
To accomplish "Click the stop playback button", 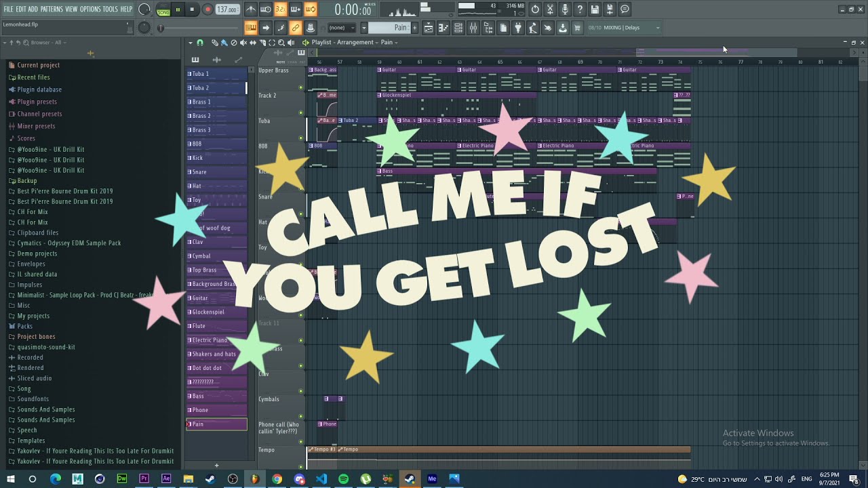I will point(192,9).
